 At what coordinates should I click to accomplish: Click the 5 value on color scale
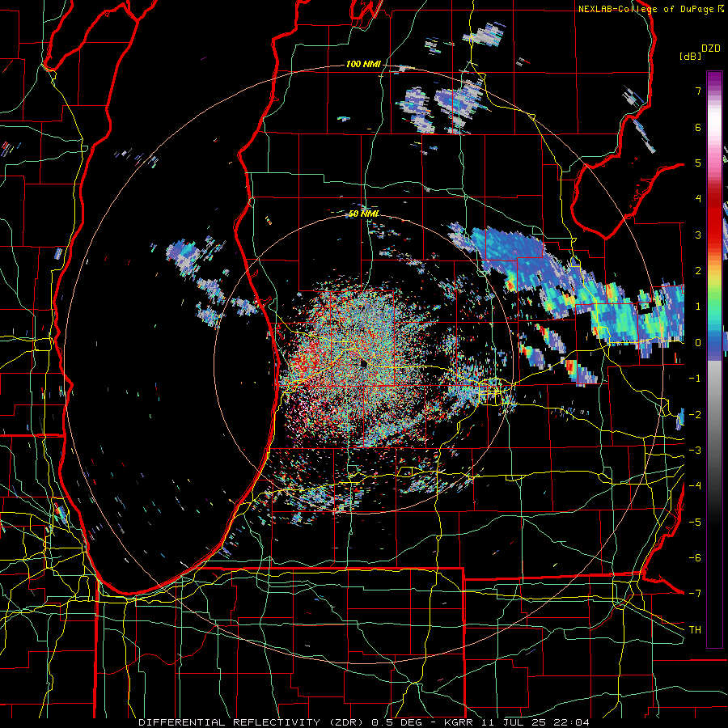698,163
